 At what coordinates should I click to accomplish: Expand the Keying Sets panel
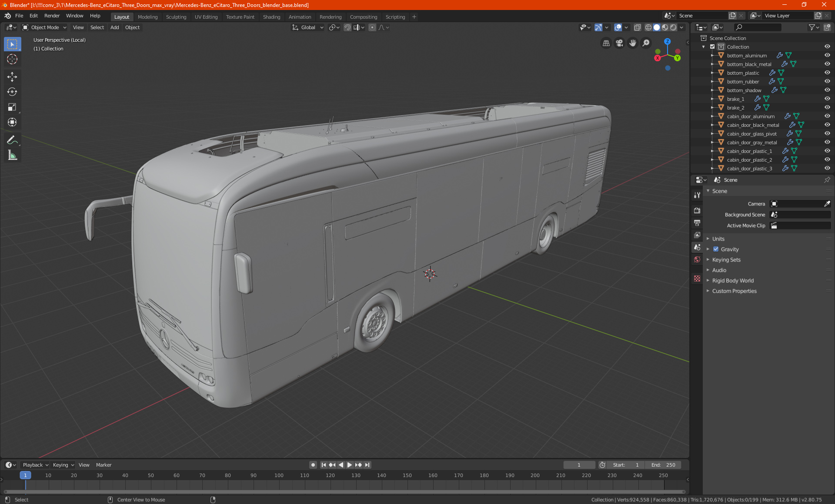click(x=726, y=259)
